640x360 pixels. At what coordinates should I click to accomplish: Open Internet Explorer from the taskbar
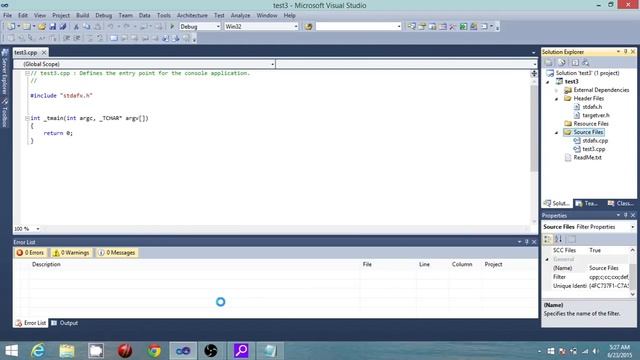(38, 351)
